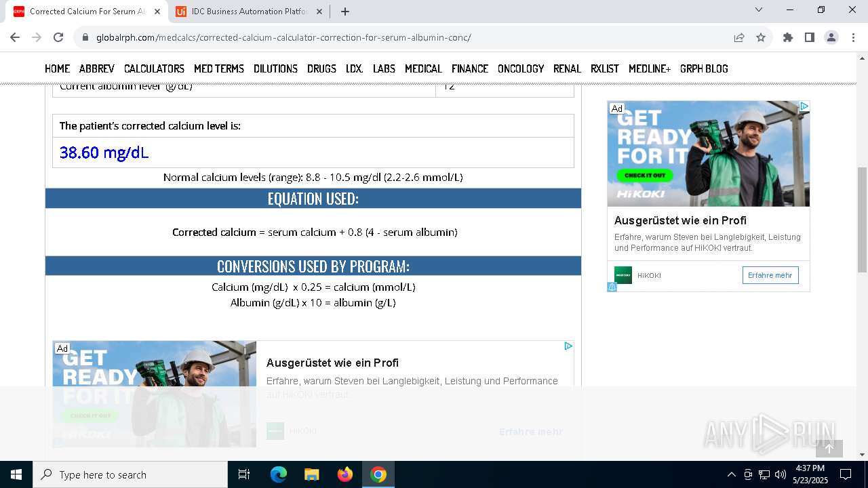Open the ONCOLOGY menu item
868x488 pixels.
coord(521,68)
